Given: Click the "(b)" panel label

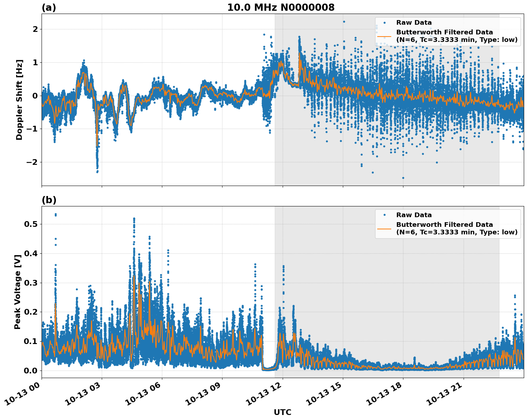Looking at the screenshot, I should pos(49,200).
